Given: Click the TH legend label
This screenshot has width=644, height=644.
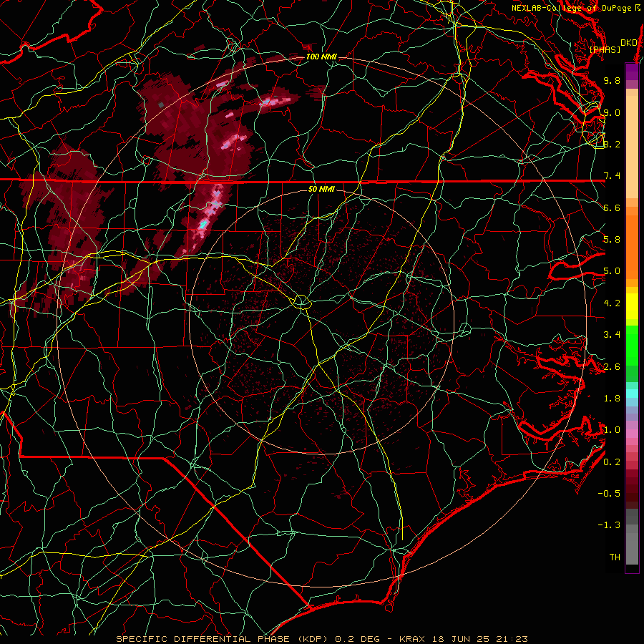Looking at the screenshot, I should 615,557.
